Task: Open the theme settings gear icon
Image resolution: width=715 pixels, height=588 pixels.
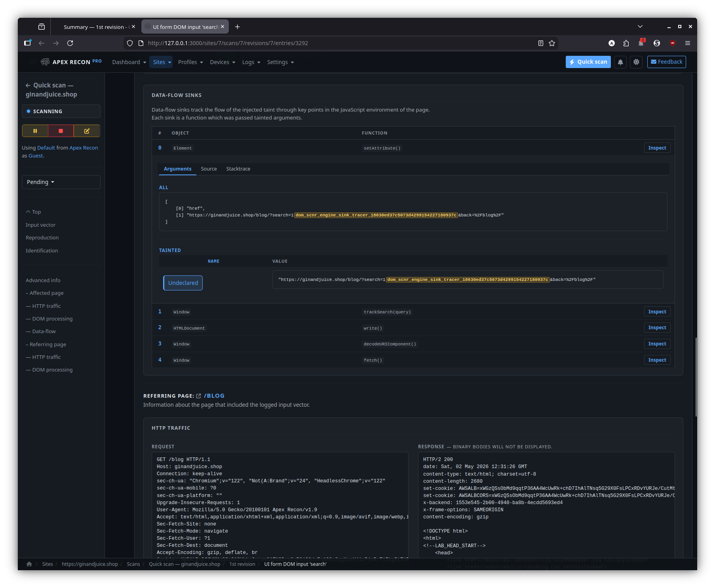Action: tap(636, 62)
